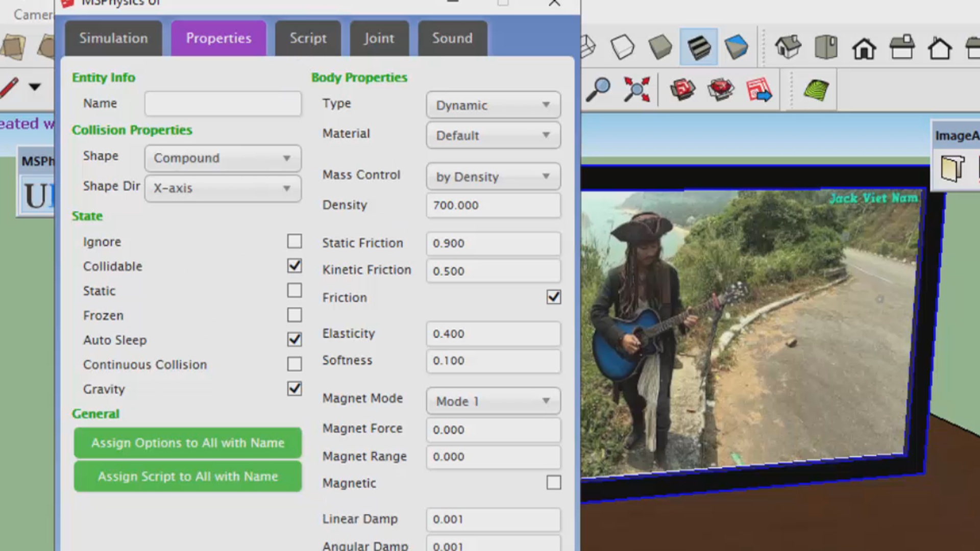Open Extension Warehouse ruby icon

(720, 90)
